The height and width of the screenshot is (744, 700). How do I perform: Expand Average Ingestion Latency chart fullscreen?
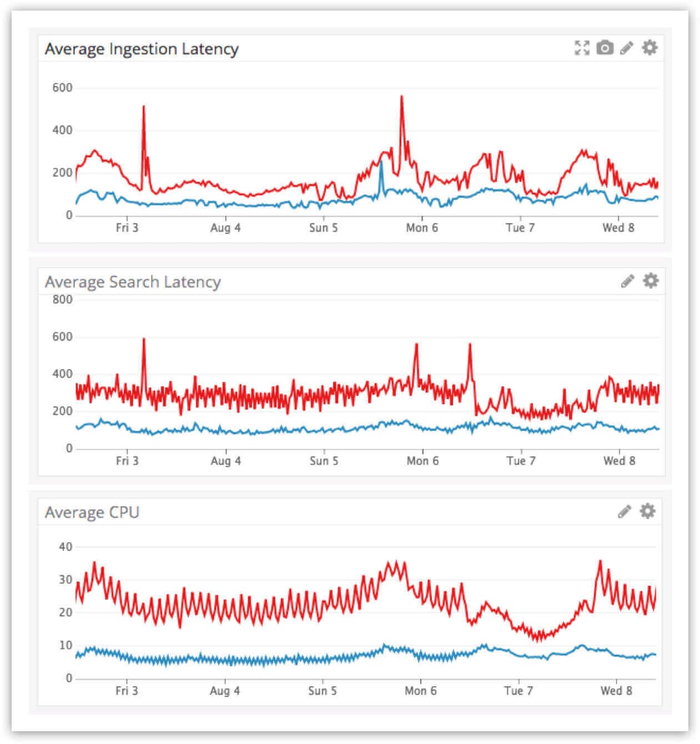click(x=582, y=48)
